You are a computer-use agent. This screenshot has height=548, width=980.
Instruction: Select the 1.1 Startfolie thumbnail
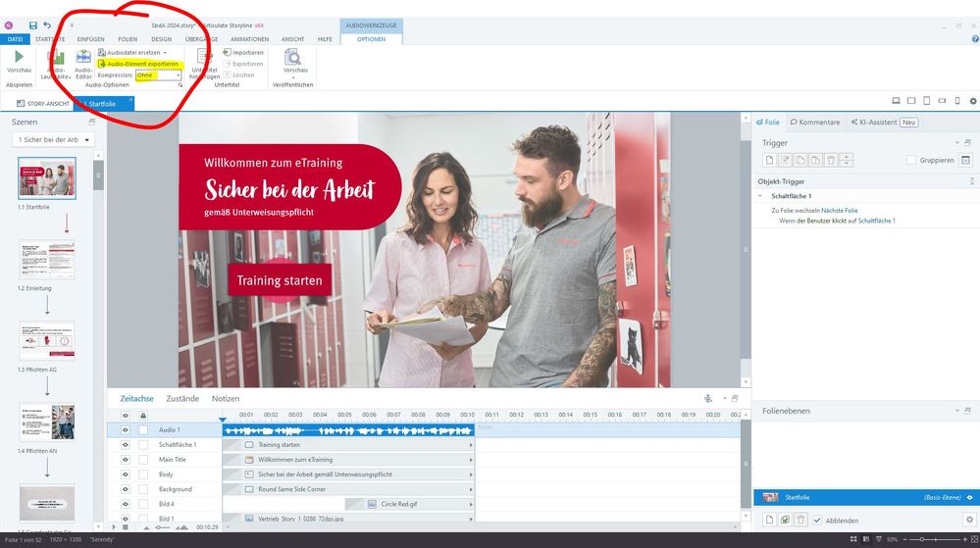[x=47, y=178]
